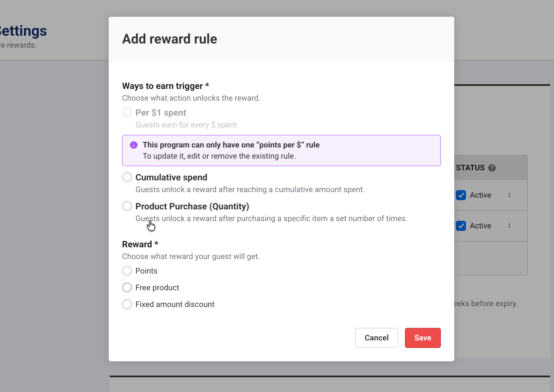Open the three-dot menu for the upper Active row
The height and width of the screenshot is (392, 554).
(509, 195)
